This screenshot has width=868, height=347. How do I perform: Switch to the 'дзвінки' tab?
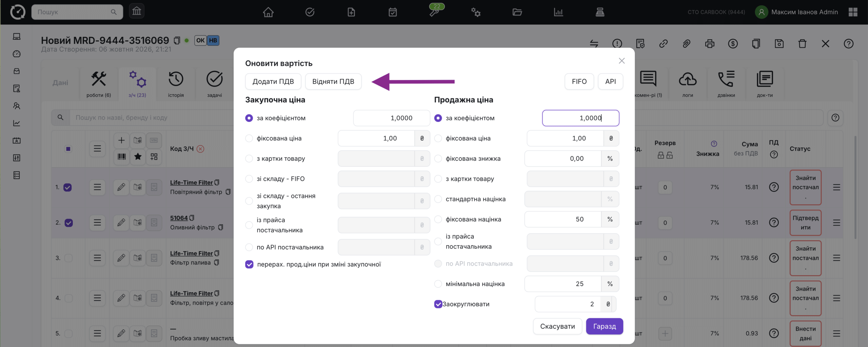(x=726, y=84)
